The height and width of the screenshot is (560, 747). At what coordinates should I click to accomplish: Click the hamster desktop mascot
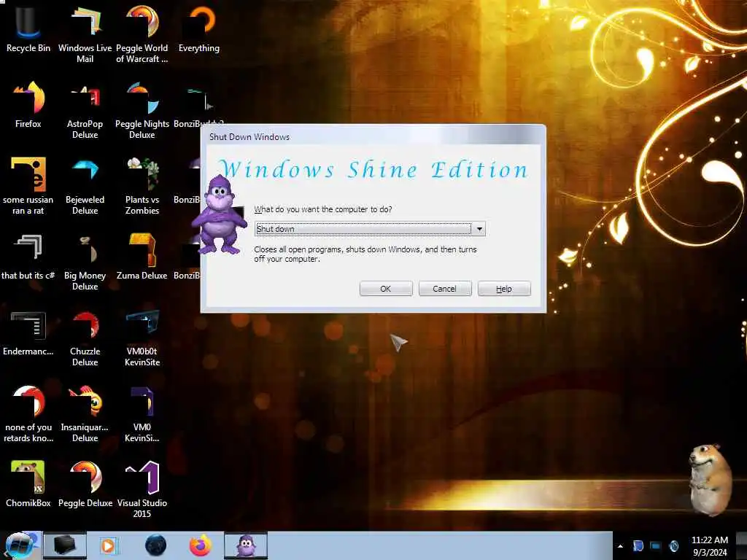(710, 480)
